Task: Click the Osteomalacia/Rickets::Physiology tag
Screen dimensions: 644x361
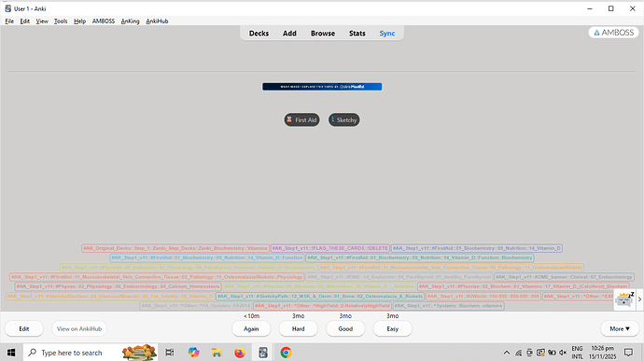Action: click(x=157, y=277)
